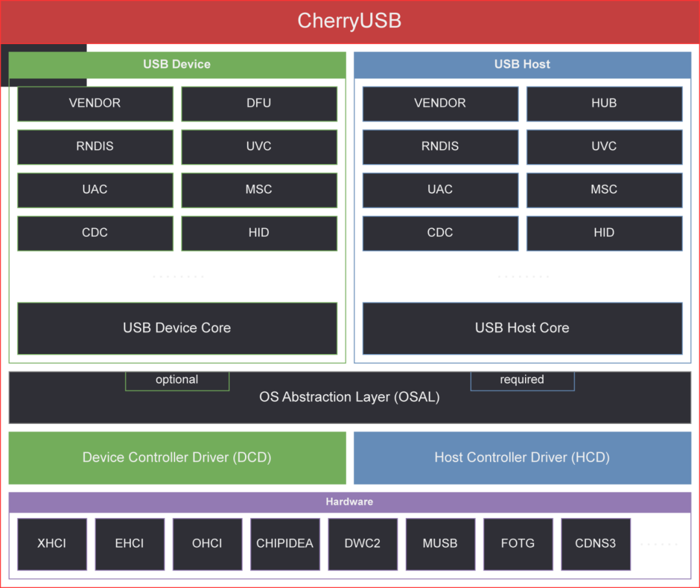Click the FOTG hardware block
700x588 pixels.
tap(519, 545)
